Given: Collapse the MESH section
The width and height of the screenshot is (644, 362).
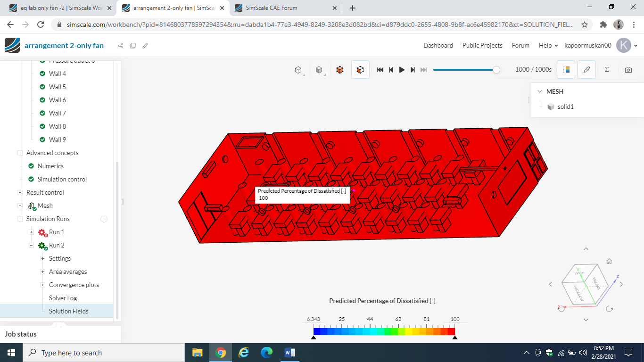Looking at the screenshot, I should coord(540,91).
